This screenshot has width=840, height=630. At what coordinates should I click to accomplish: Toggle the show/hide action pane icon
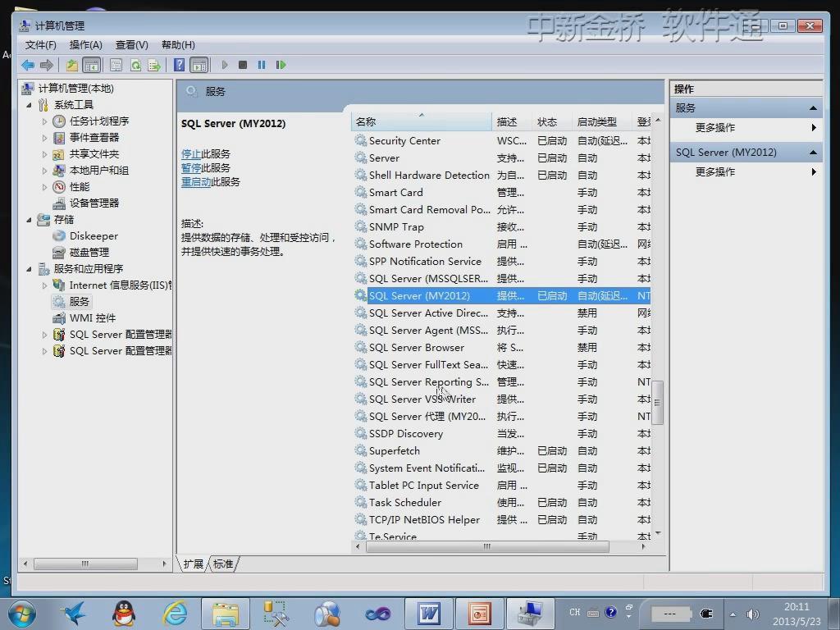pyautogui.click(x=199, y=65)
